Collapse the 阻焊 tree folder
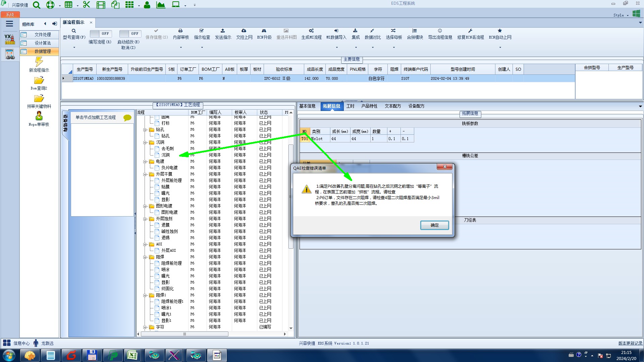The height and width of the screenshot is (362, 644). 145,257
